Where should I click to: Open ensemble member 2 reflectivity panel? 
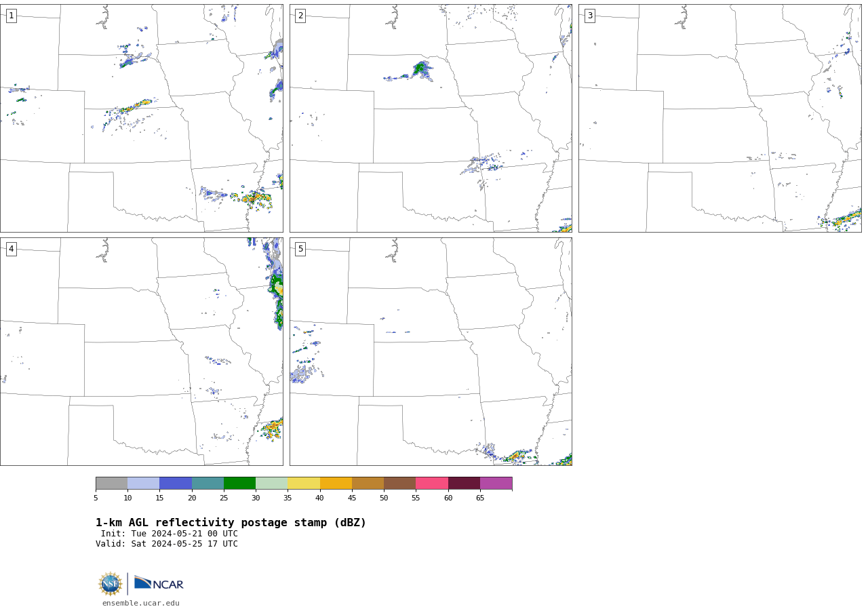pyautogui.click(x=431, y=118)
